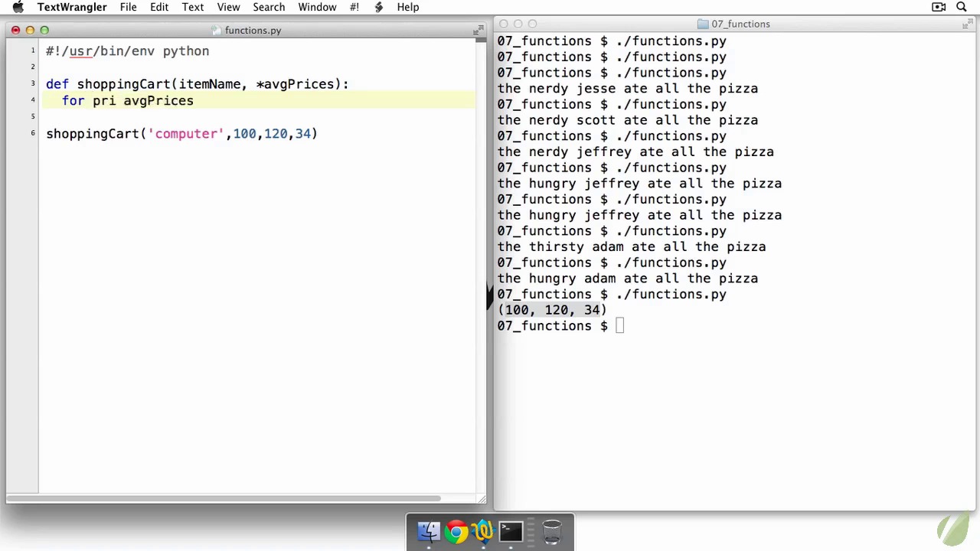Screen dimensions: 980x551
Task: Open the Apple menu
Action: tap(18, 7)
